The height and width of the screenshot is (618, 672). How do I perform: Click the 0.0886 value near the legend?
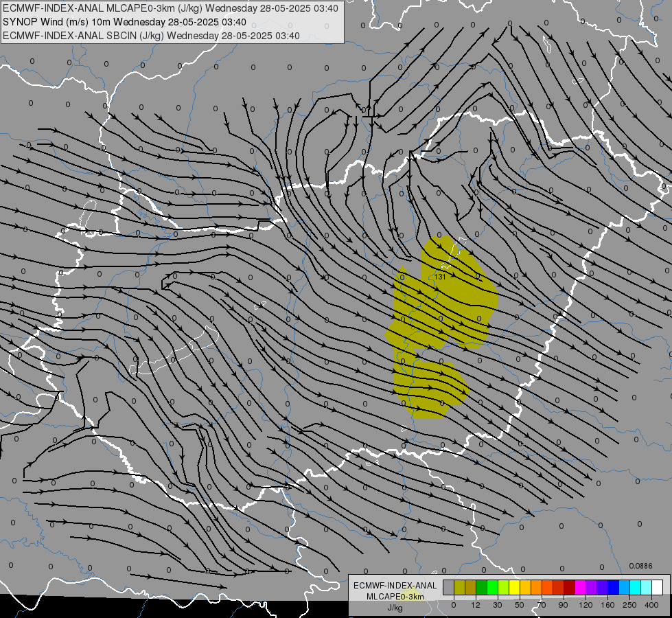[640, 566]
